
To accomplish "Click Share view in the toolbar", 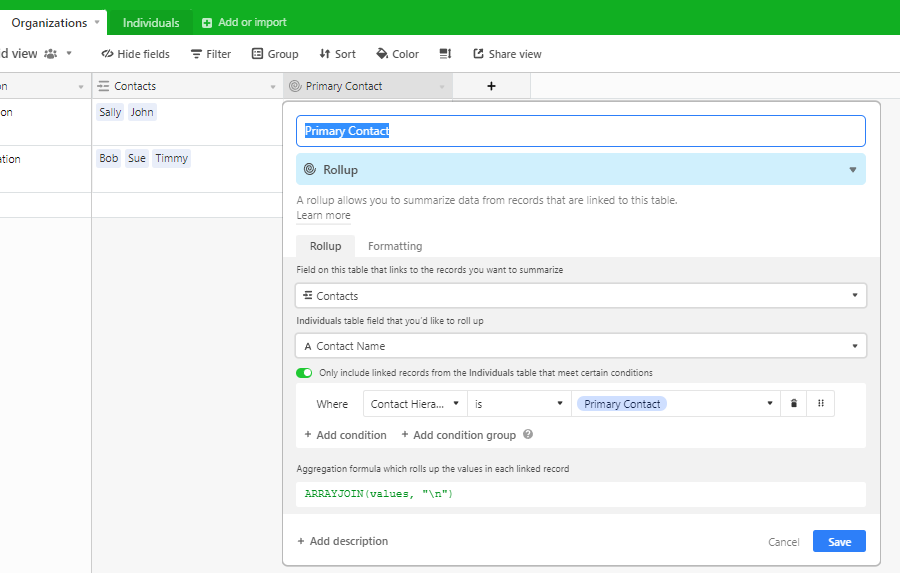I will tap(507, 54).
